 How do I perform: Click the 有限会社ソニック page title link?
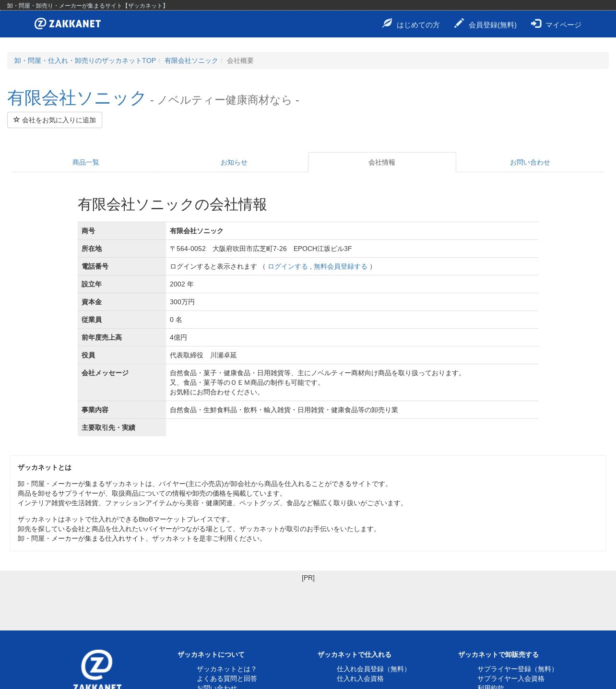(x=76, y=98)
